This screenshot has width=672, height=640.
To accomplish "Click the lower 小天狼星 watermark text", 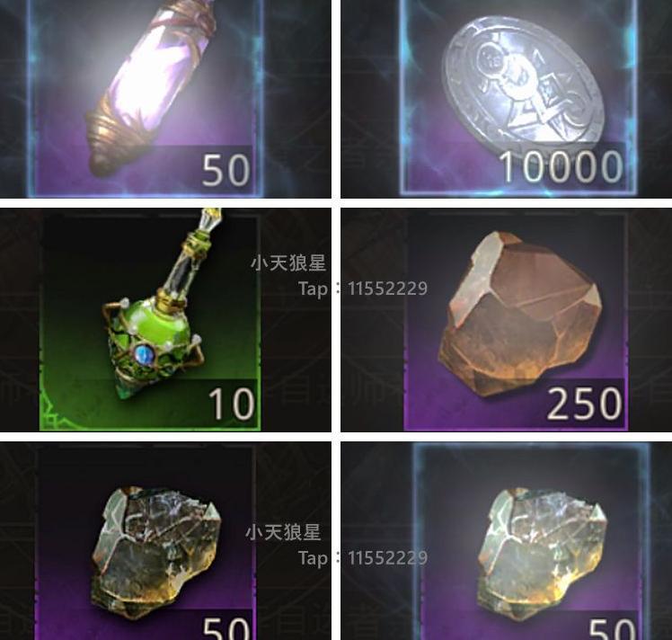I will tap(283, 532).
